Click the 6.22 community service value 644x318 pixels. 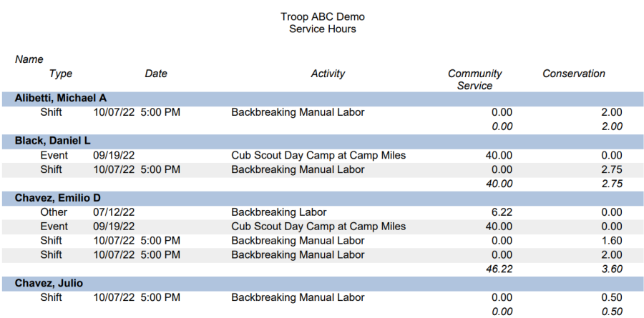pos(502,212)
